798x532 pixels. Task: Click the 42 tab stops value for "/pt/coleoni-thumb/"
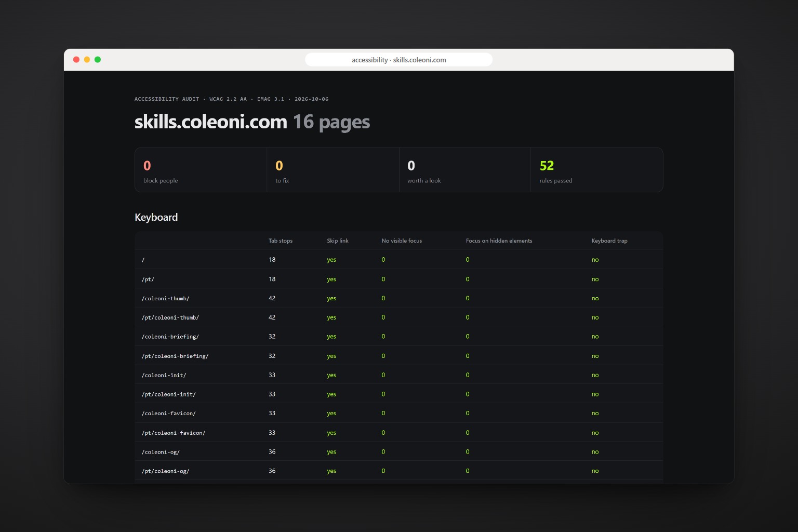click(272, 317)
